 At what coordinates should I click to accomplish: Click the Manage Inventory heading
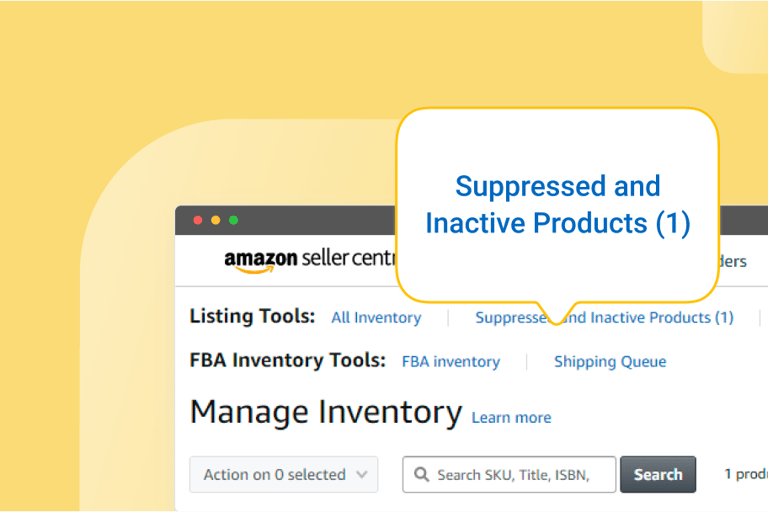[x=326, y=412]
